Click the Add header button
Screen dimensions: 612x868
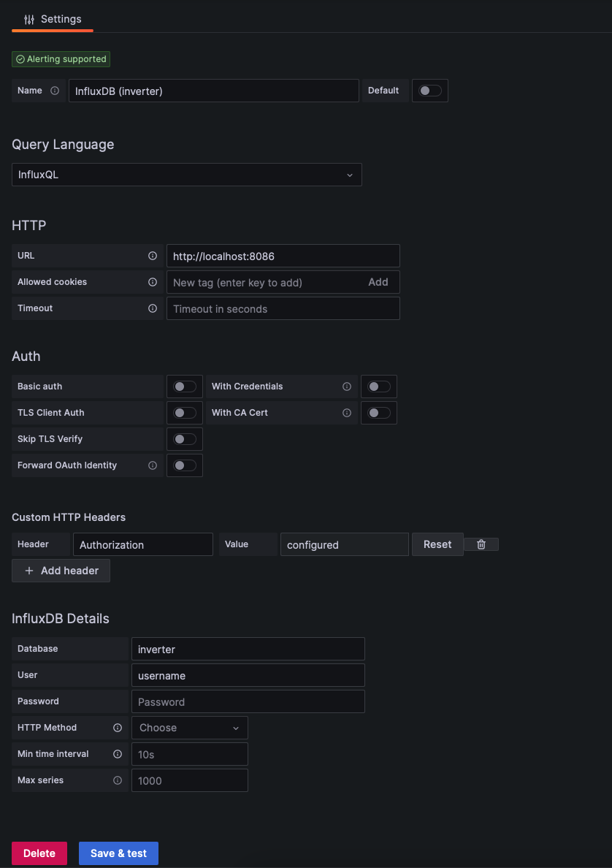point(61,571)
